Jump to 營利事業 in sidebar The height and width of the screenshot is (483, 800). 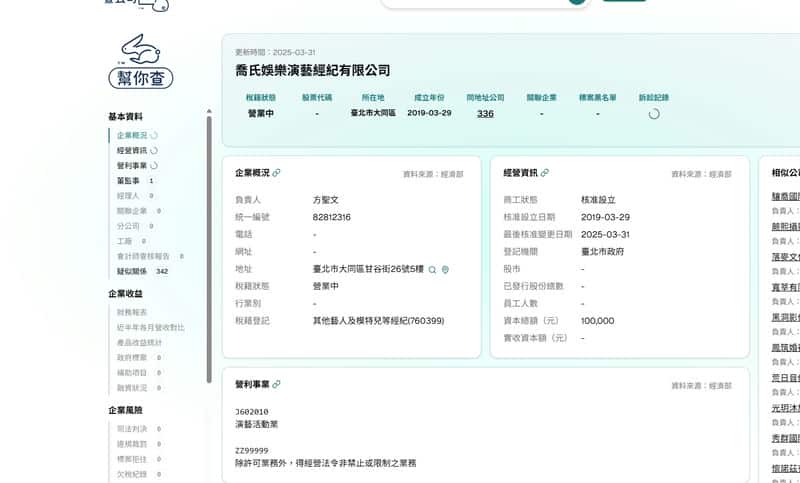[131, 165]
